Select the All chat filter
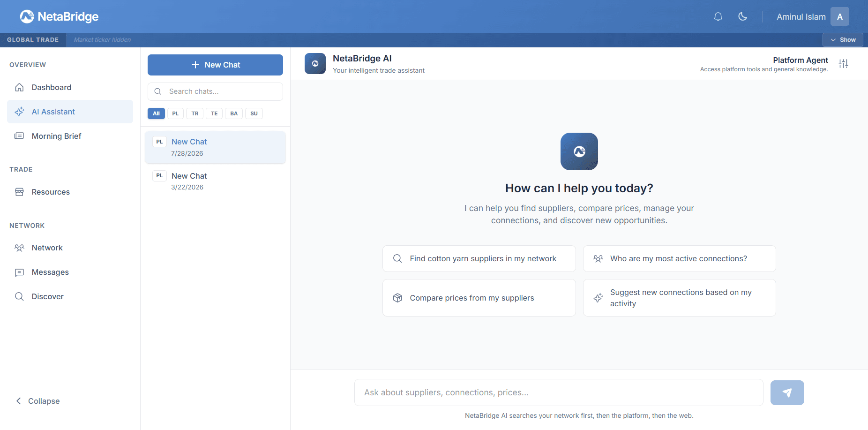Image resolution: width=868 pixels, height=430 pixels. point(156,113)
